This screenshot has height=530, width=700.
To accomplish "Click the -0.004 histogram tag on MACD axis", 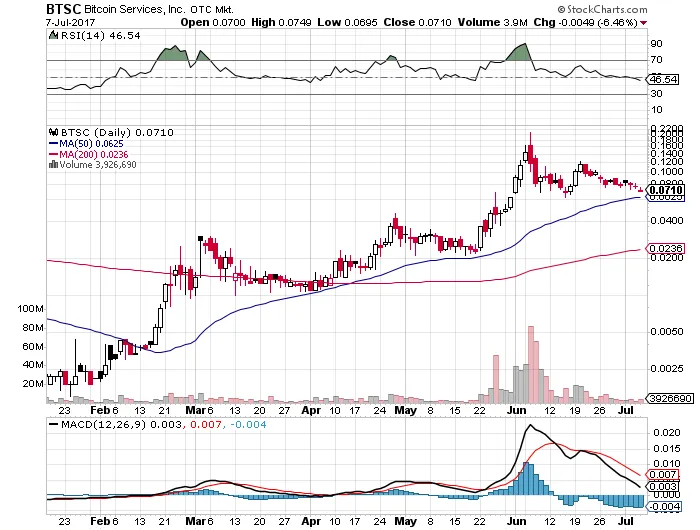I will pyautogui.click(x=664, y=506).
